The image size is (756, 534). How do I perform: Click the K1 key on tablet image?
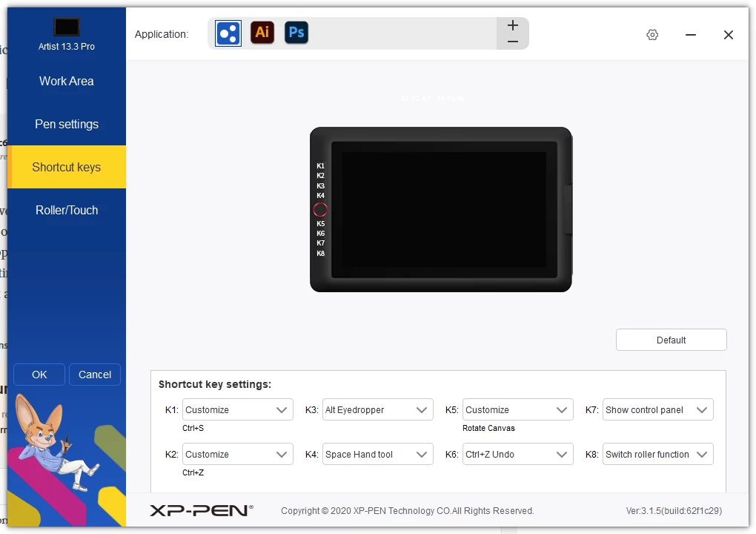pyautogui.click(x=321, y=166)
